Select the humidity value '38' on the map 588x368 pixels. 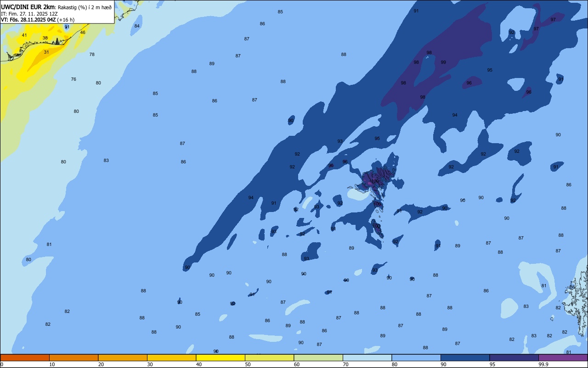point(45,38)
